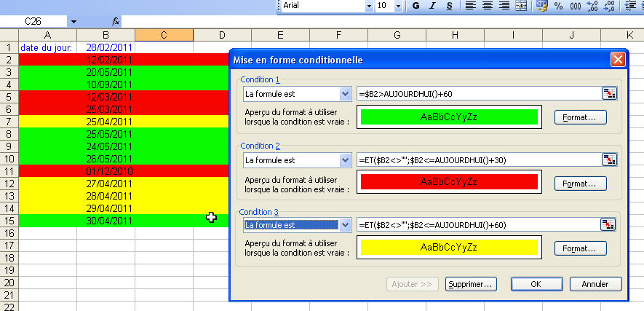Align cell text right
Image resolution: width=644 pixels, height=311 pixels.
point(504,6)
